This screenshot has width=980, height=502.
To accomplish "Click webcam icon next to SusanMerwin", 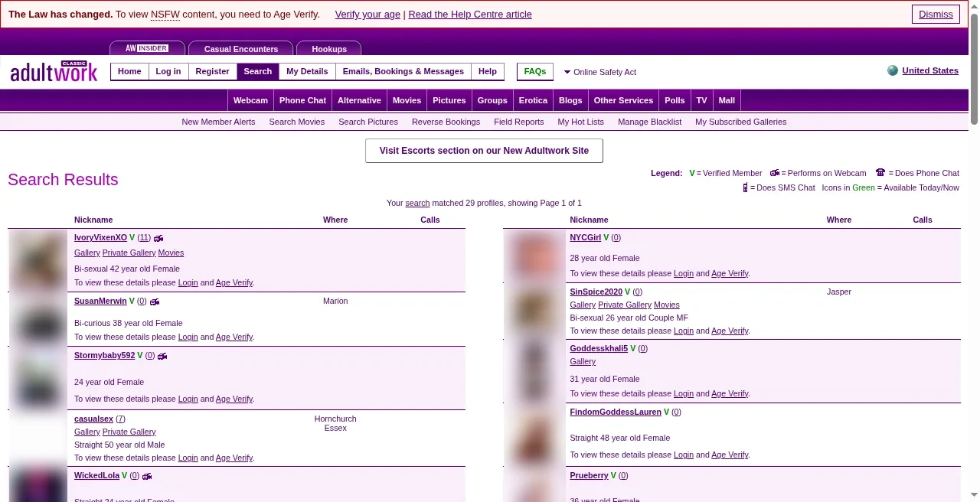I will tap(155, 302).
